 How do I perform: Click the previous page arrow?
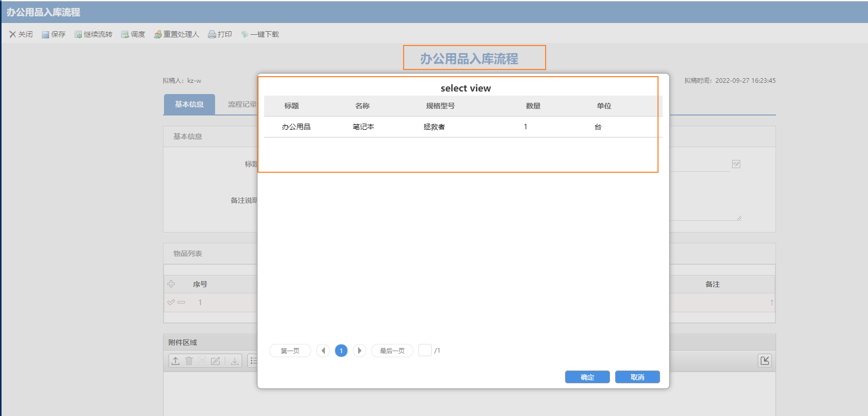click(323, 351)
